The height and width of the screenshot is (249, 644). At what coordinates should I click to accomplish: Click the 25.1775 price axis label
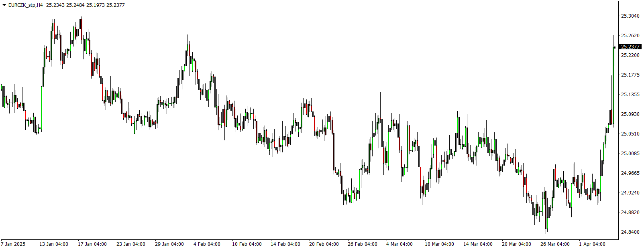pos(630,75)
